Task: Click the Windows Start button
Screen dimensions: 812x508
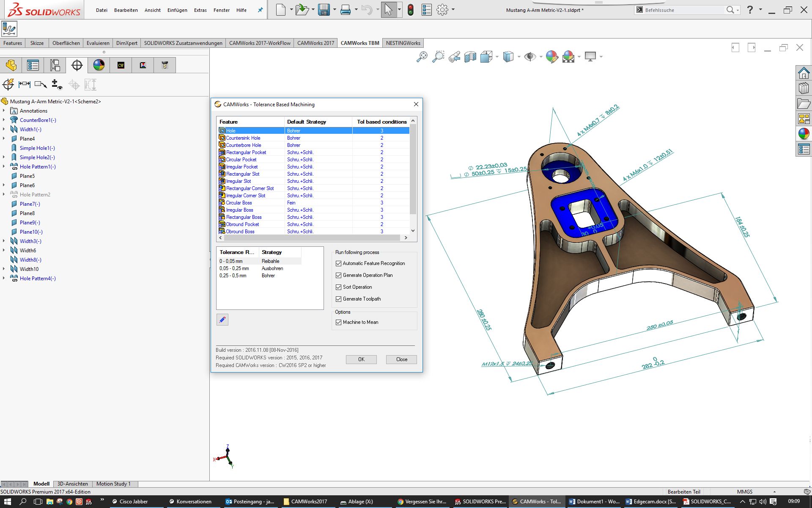Action: point(8,502)
